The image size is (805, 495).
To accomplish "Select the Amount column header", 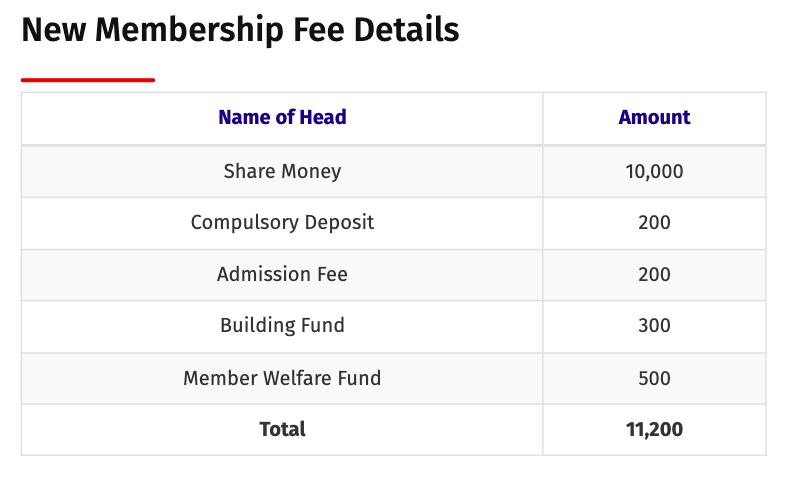I will pyautogui.click(x=654, y=118).
